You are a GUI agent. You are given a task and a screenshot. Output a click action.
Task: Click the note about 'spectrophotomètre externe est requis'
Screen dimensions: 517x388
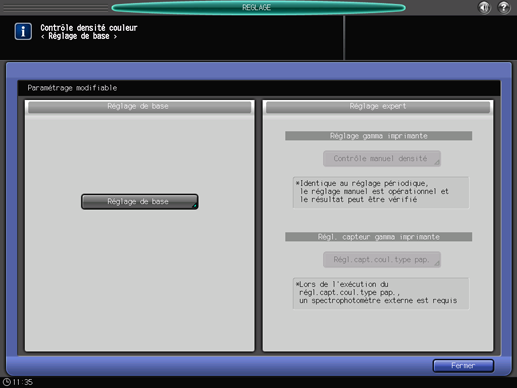[x=381, y=293]
